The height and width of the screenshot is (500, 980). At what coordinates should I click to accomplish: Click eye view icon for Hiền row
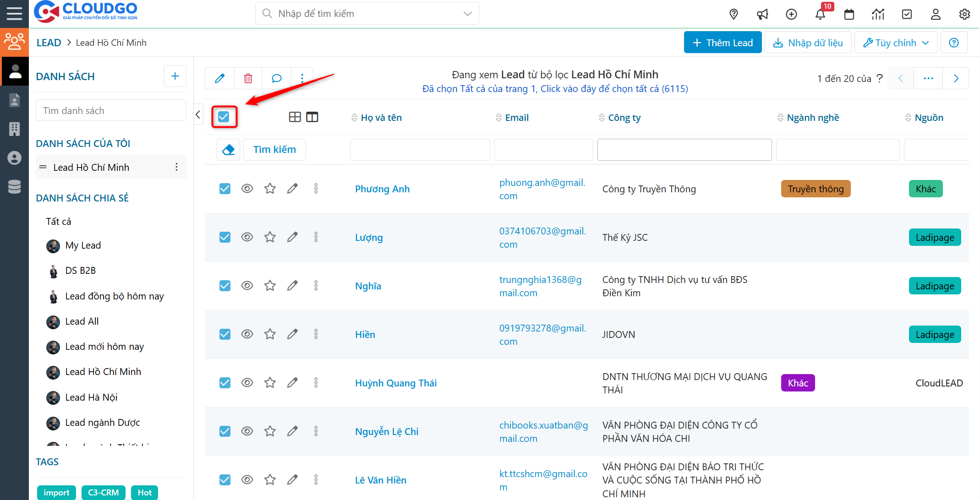247,334
